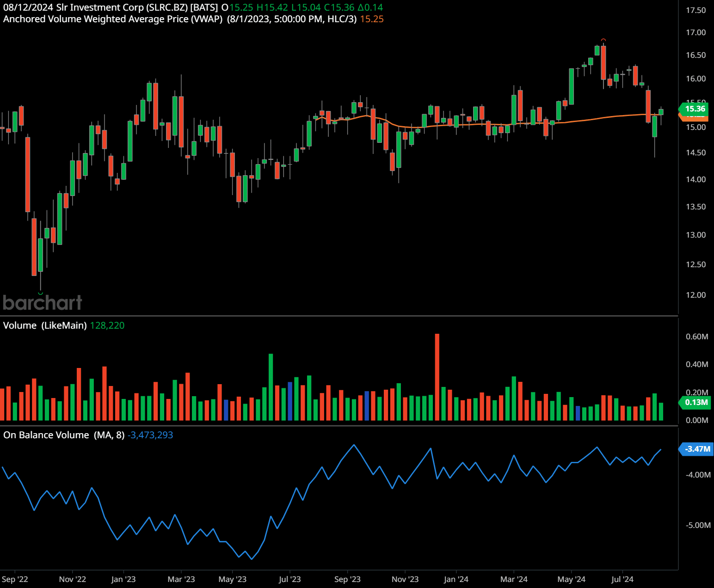Click the low value L15.04 in header
The height and width of the screenshot is (588, 714).
(306, 7)
